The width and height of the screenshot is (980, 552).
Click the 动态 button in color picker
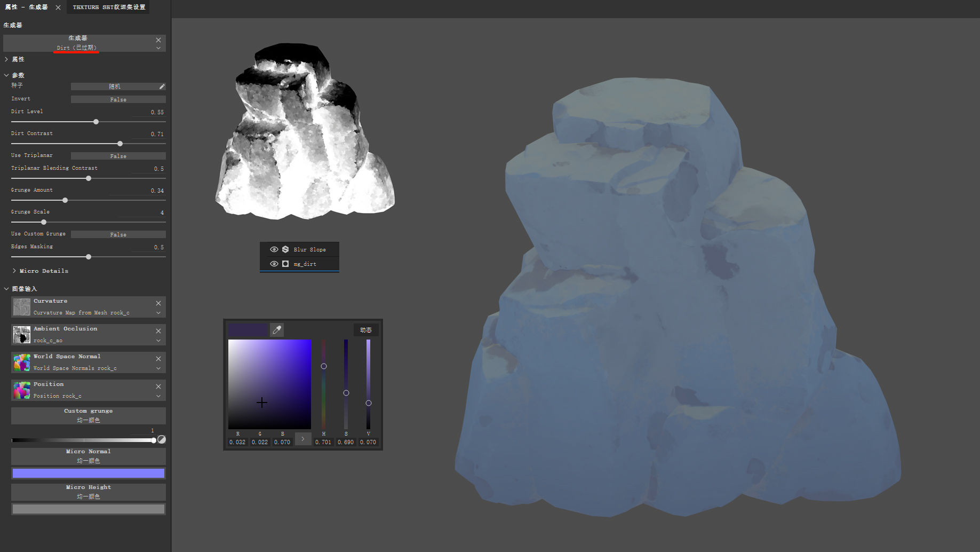click(366, 330)
